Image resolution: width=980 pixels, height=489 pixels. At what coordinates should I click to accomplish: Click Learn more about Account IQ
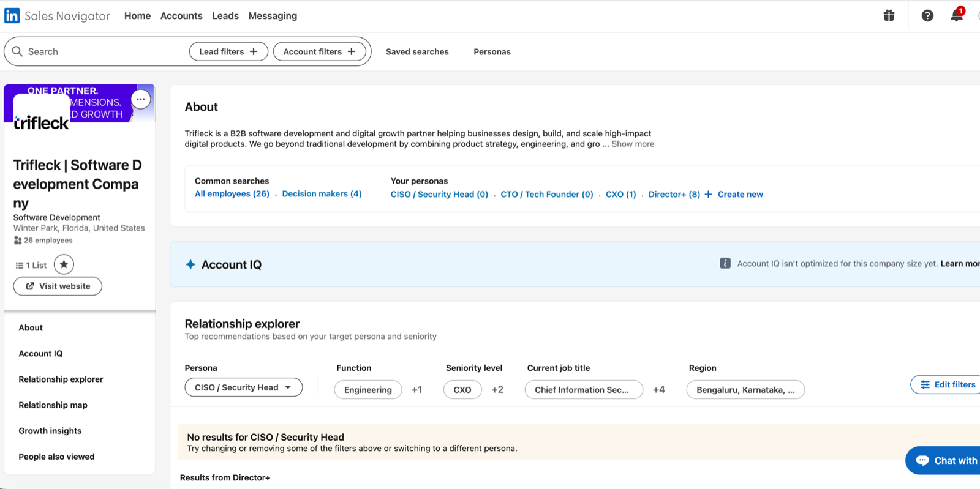960,263
